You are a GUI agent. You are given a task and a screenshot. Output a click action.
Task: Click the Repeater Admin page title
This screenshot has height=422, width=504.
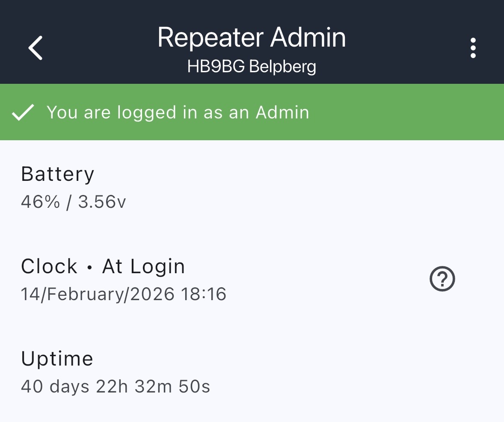point(252,38)
